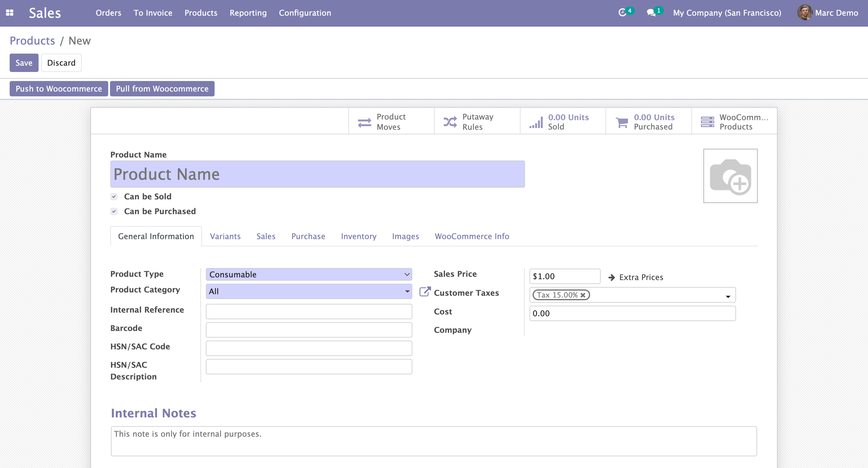The image size is (868, 468).
Task: Open WooCommerce Products list icon
Action: [707, 122]
